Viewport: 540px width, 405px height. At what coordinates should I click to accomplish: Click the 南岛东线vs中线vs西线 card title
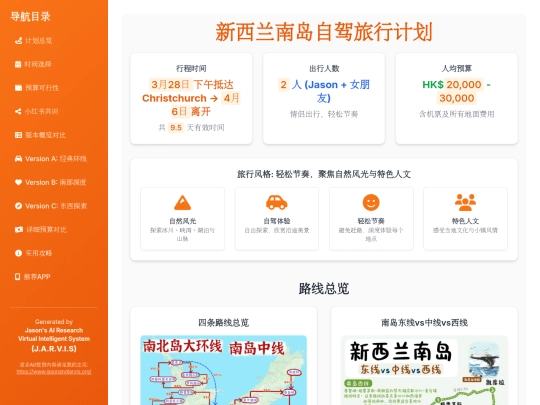424,323
